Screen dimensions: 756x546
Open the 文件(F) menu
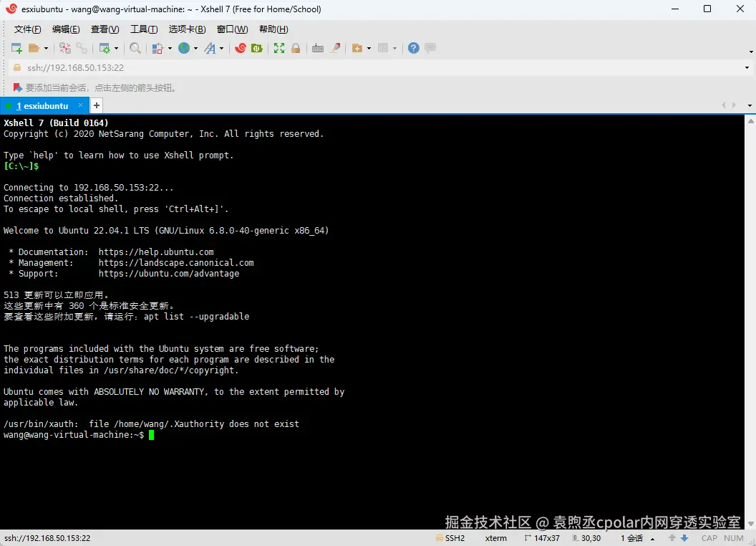27,29
